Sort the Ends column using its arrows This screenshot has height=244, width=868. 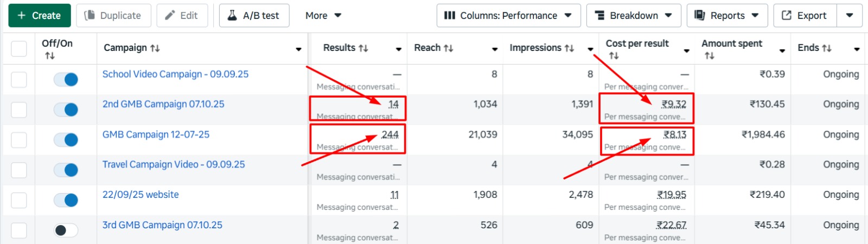(x=827, y=48)
